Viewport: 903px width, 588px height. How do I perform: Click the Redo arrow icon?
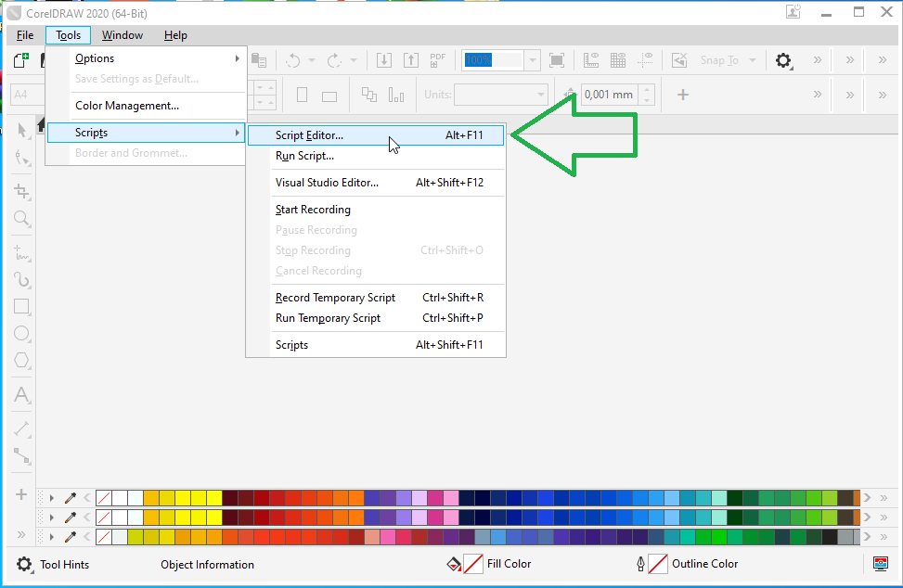tap(334, 60)
